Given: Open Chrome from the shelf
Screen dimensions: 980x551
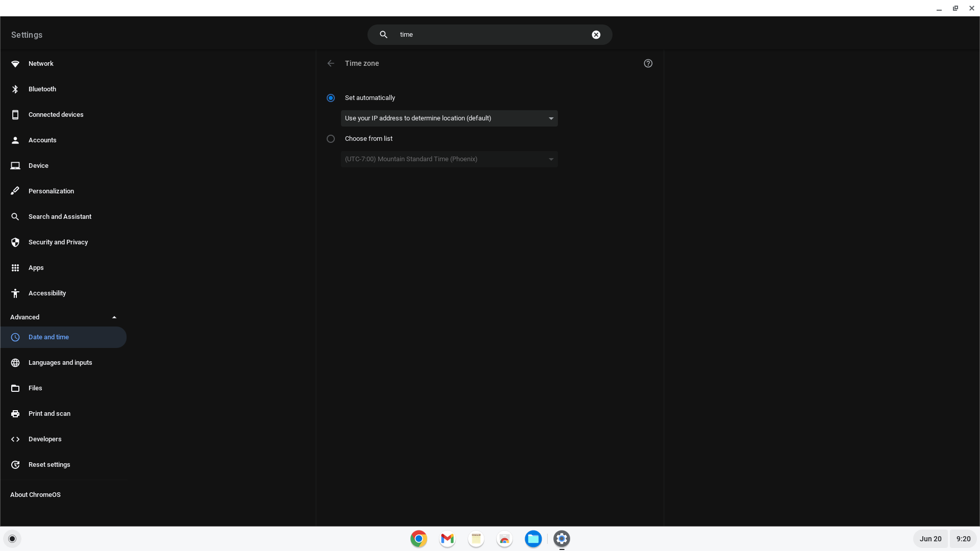Looking at the screenshot, I should (419, 539).
